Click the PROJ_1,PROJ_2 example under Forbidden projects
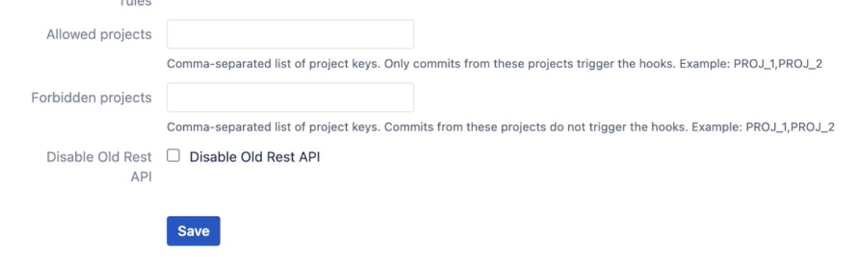868x257 pixels. [x=790, y=128]
